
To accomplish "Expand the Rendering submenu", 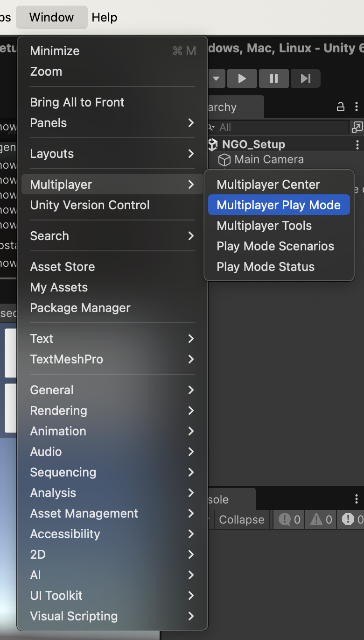I will coord(112,410).
